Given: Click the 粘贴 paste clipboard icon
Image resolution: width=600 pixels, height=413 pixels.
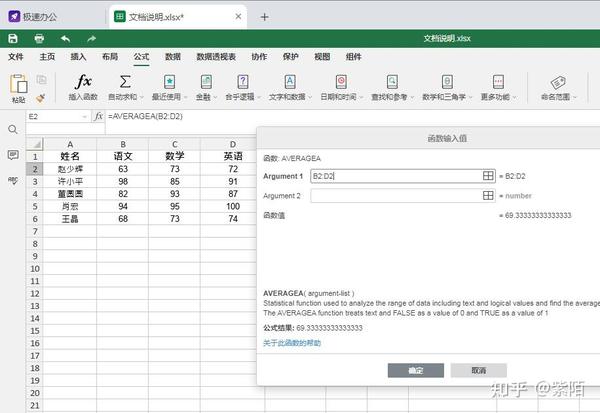Looking at the screenshot, I should (18, 84).
